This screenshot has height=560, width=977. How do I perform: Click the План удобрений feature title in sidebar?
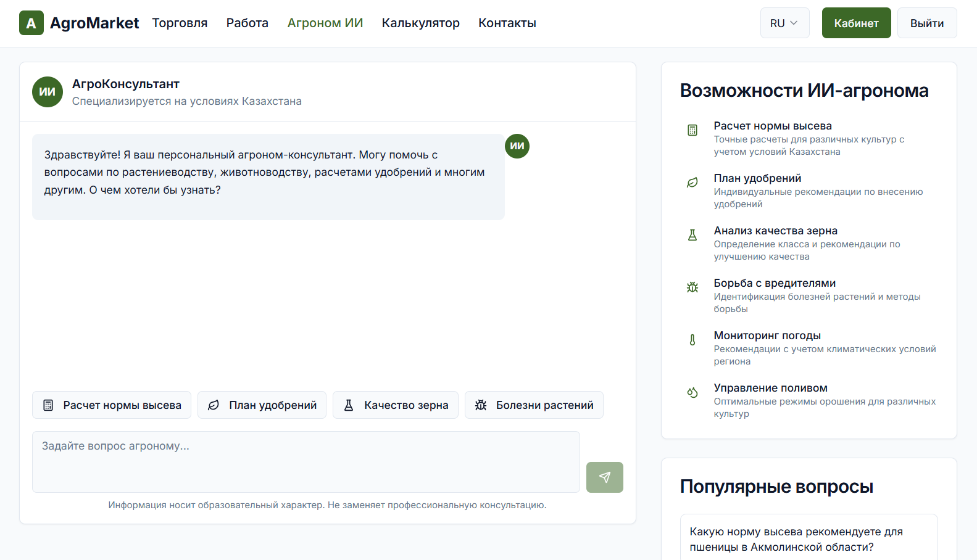757,178
